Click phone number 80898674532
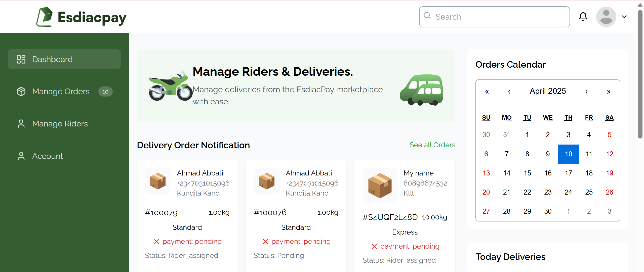 pos(425,183)
